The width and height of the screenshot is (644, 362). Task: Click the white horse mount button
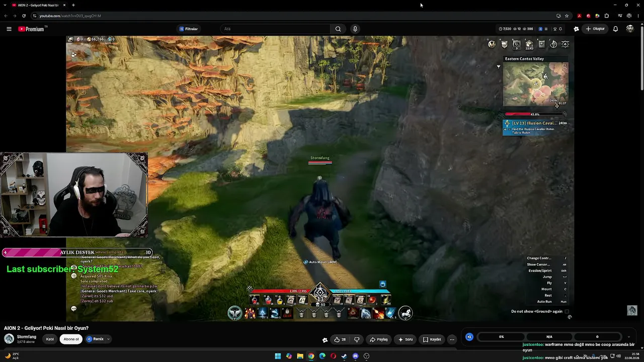coord(406,313)
